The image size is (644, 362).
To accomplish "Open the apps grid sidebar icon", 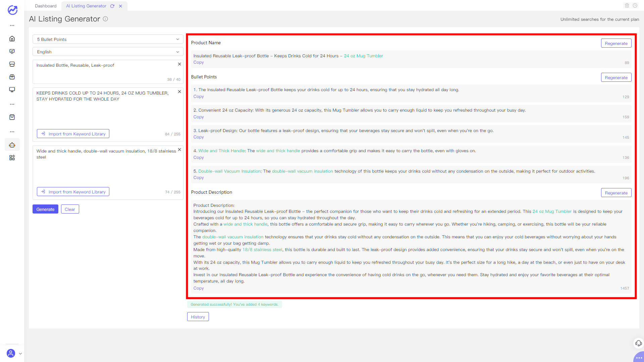I will 12,158.
